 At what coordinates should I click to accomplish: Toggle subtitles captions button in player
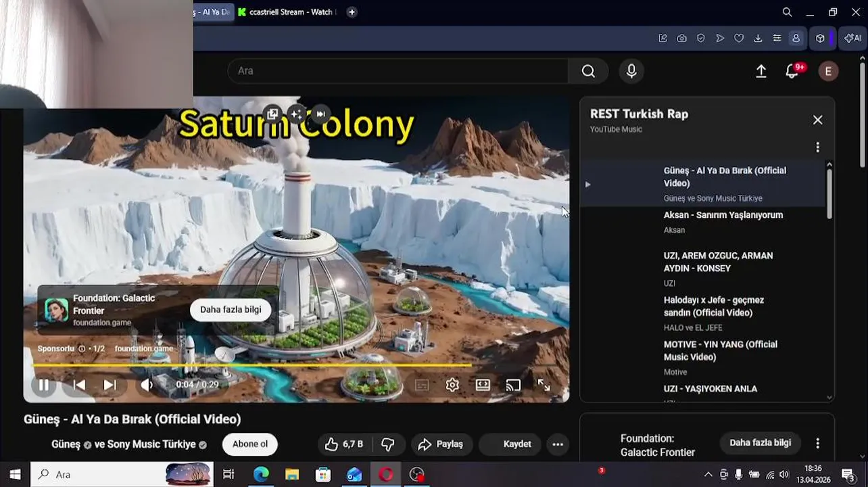(x=422, y=385)
